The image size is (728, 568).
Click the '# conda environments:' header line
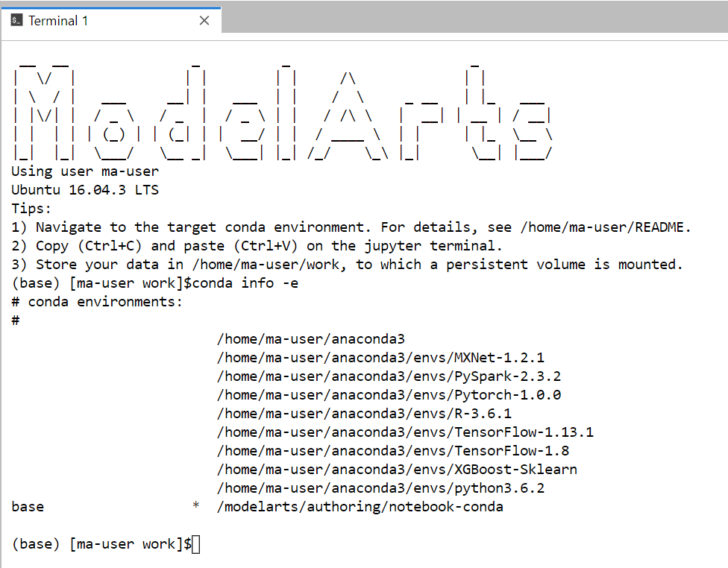coord(97,302)
